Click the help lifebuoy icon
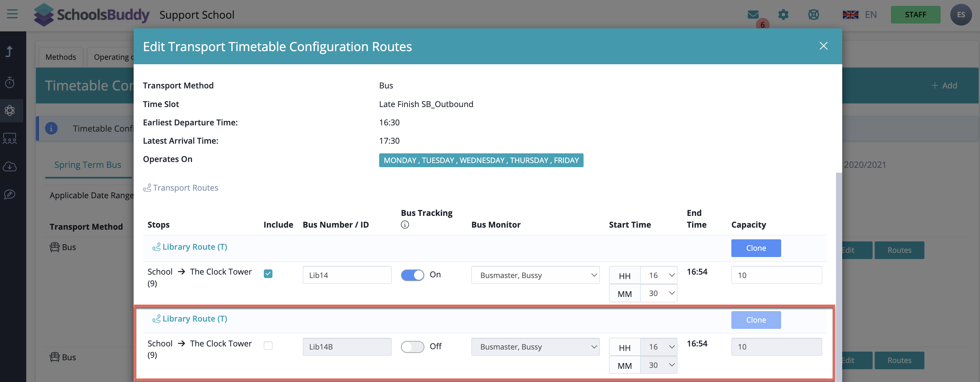The height and width of the screenshot is (382, 980). tap(813, 15)
